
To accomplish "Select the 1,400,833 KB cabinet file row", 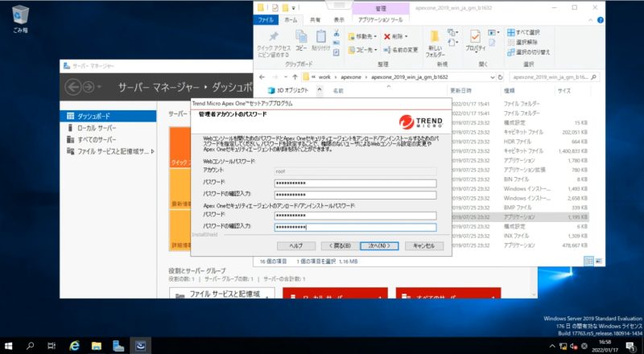I will 519,151.
